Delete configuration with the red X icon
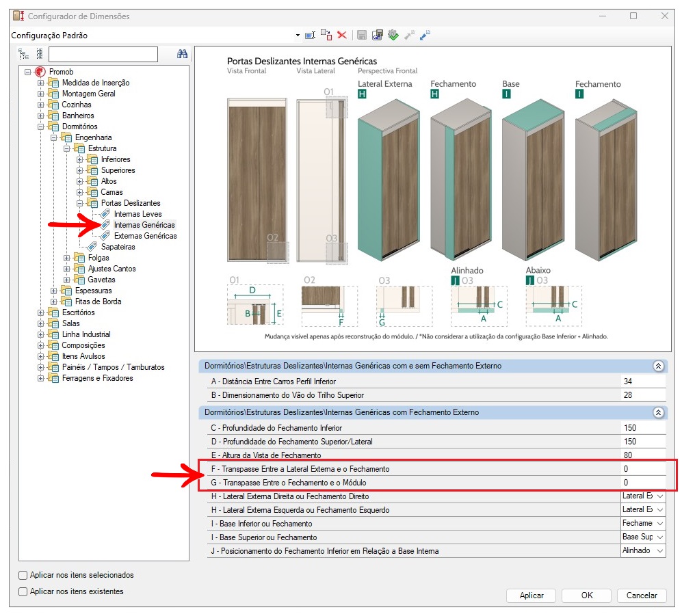Viewport: 682px width, 616px height. pos(342,35)
